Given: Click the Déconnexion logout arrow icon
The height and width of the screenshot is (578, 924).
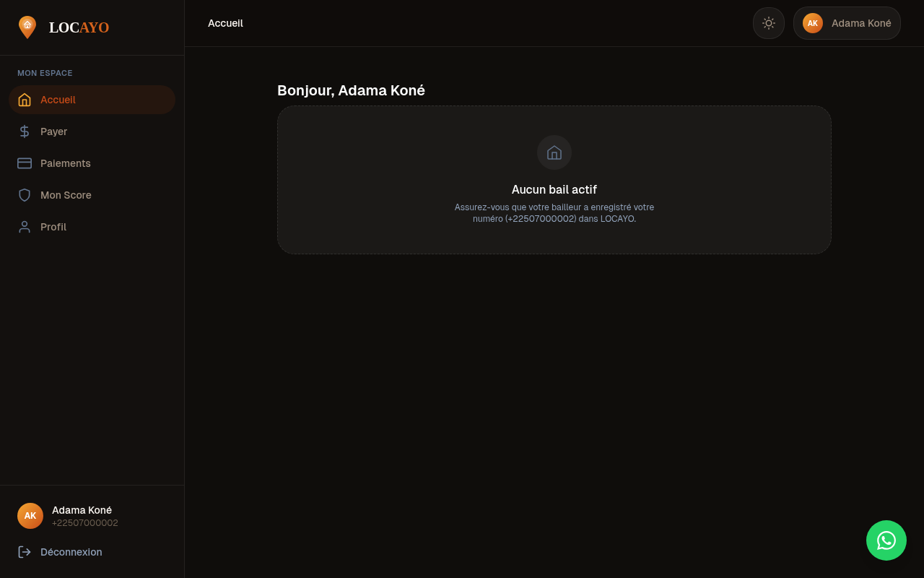Looking at the screenshot, I should pos(25,552).
